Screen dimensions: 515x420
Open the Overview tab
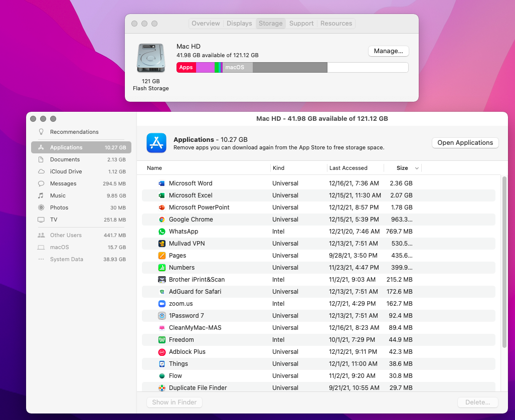coord(206,24)
